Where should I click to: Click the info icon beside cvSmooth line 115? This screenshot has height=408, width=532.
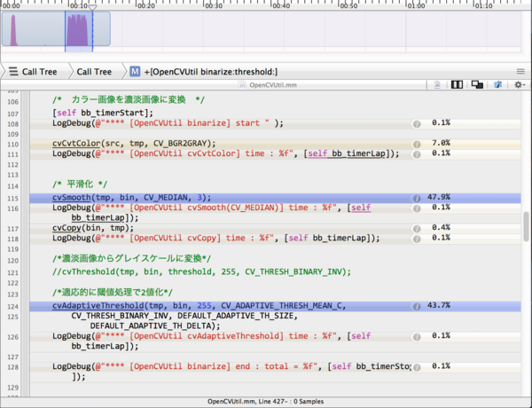coord(417,198)
